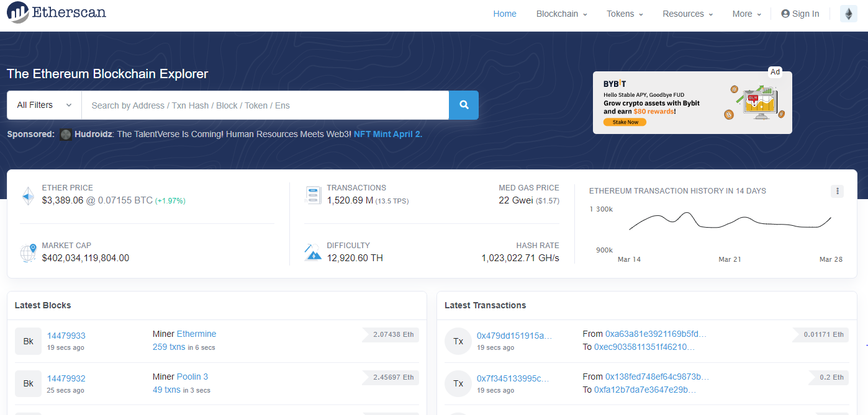Click the 22 Gwei gas price value

[516, 200]
